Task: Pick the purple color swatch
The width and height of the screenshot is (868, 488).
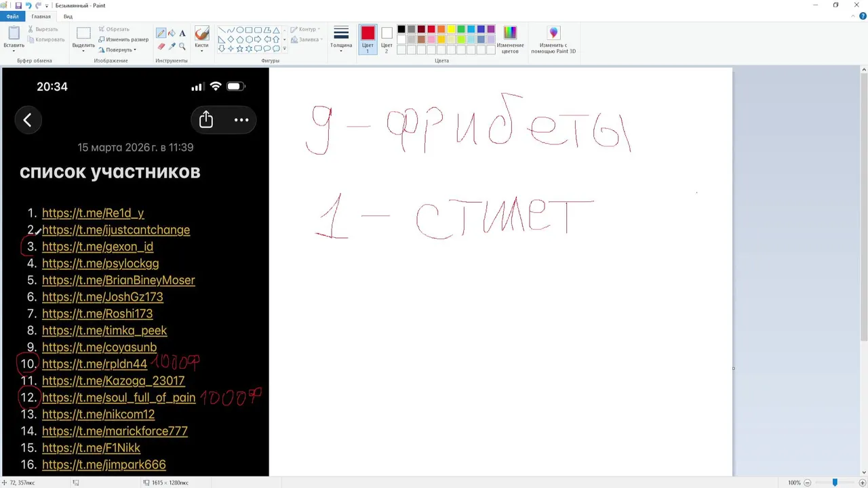Action: pos(491,29)
